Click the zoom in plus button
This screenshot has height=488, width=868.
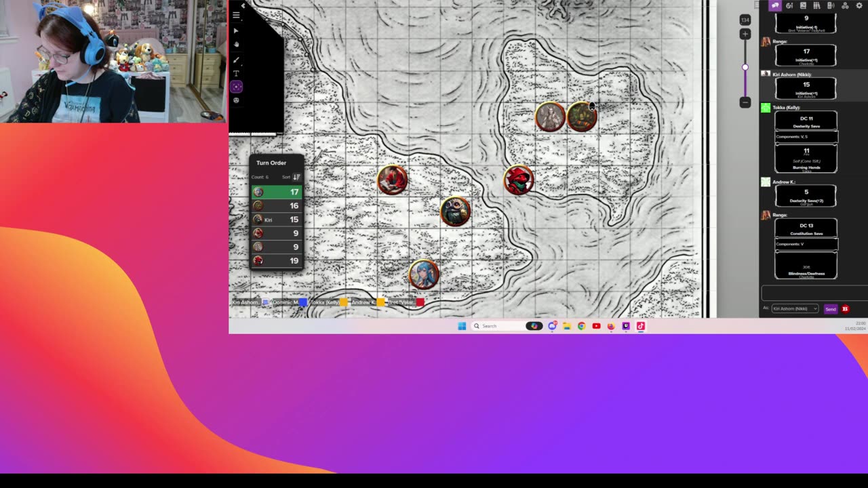[x=745, y=34]
